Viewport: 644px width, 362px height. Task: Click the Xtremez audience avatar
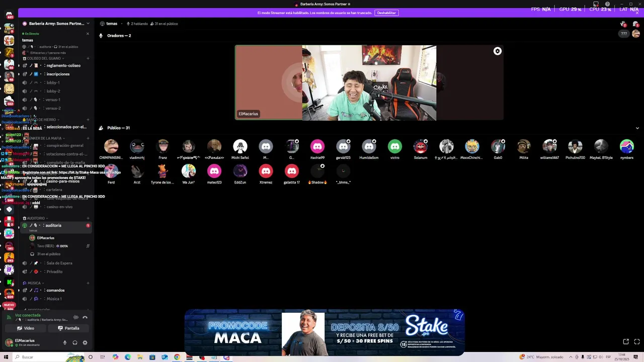[266, 171]
